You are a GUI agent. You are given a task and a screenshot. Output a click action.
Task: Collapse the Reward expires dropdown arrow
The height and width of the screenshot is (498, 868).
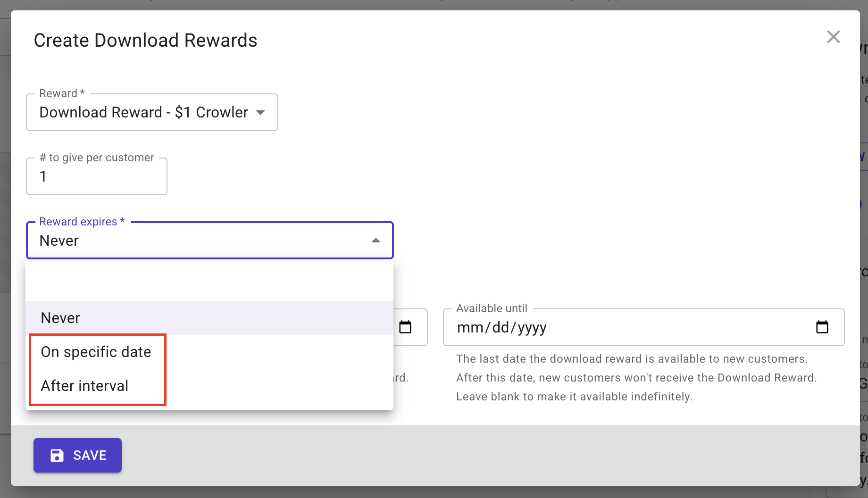pos(376,241)
